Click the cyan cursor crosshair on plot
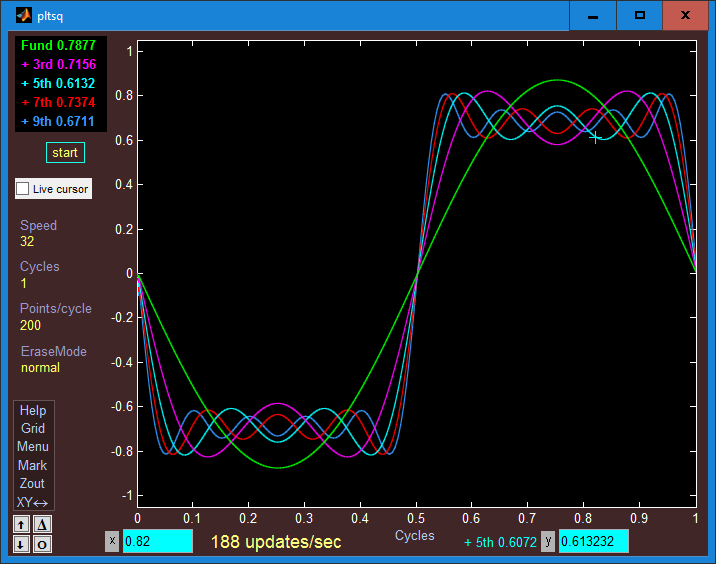 [595, 137]
